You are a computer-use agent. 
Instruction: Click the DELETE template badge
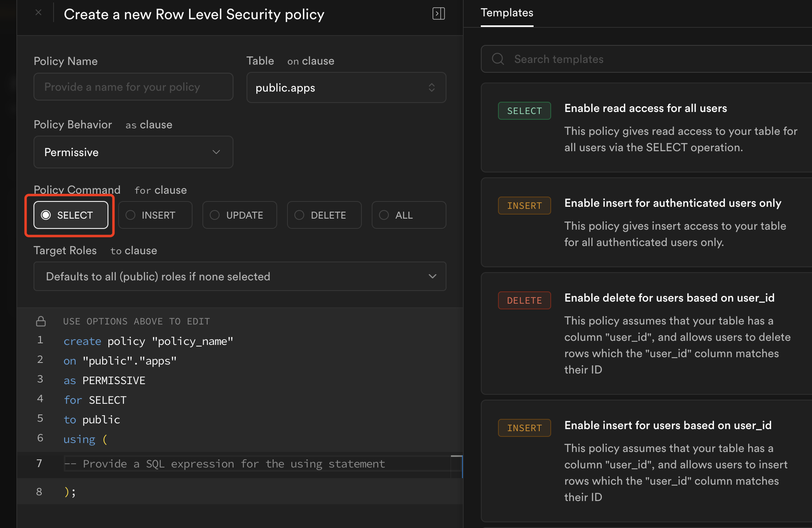(524, 300)
